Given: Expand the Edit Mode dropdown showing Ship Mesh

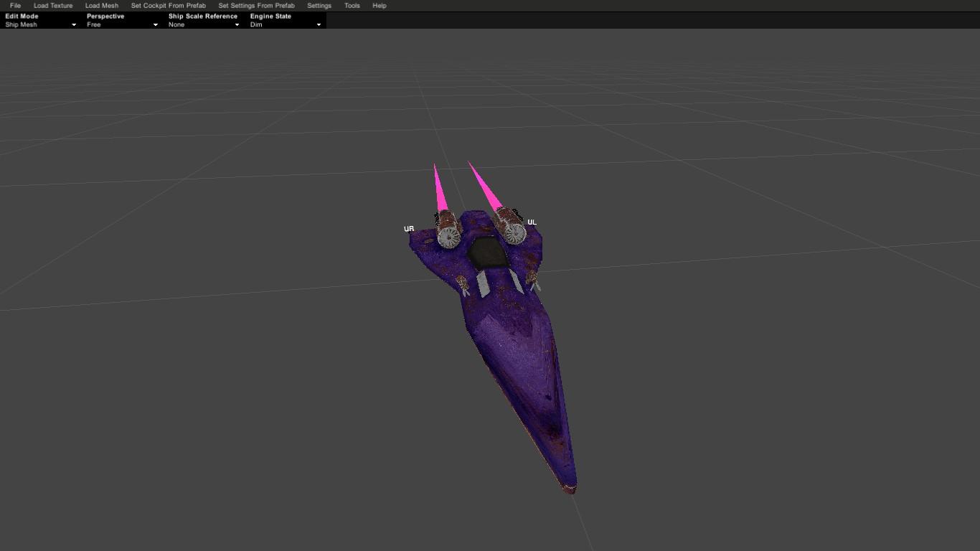Looking at the screenshot, I should [40, 24].
